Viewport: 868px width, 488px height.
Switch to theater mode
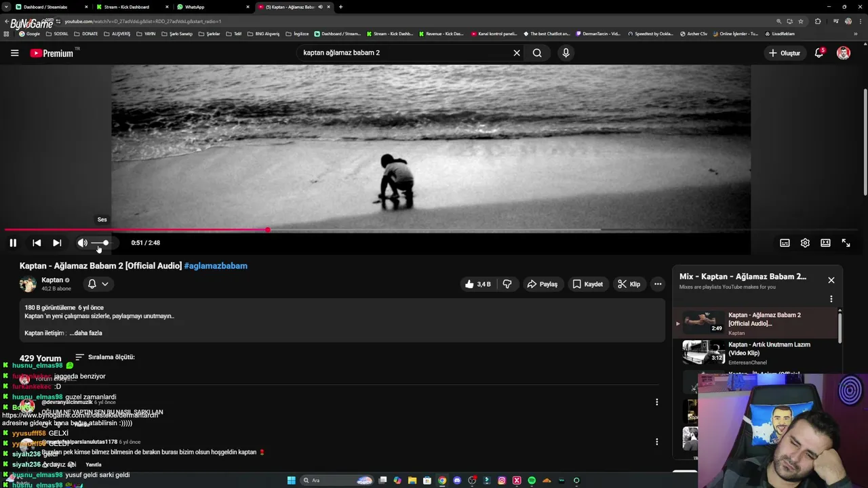click(x=825, y=243)
